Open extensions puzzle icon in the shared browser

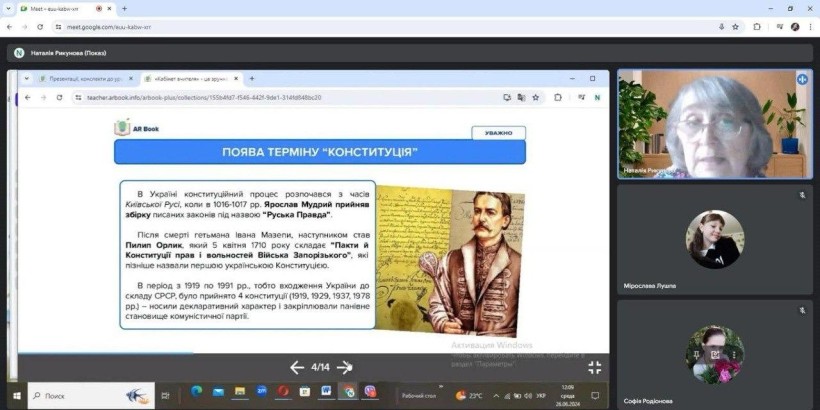coord(558,97)
